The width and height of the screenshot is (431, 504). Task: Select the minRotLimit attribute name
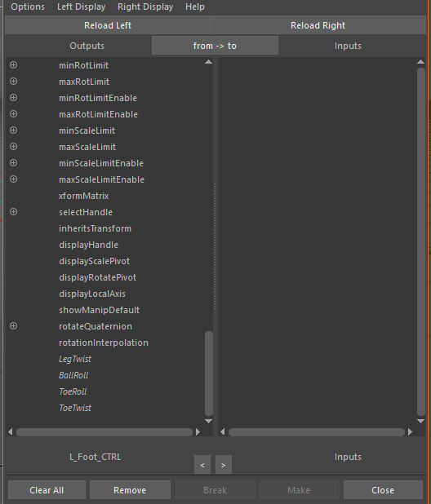coord(83,65)
